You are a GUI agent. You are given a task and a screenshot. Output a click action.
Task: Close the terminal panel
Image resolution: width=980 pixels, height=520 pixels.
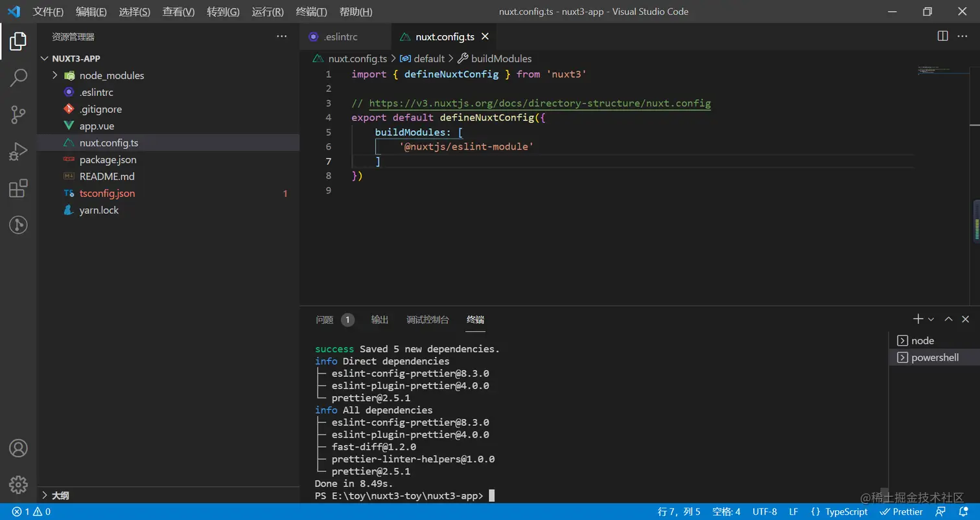[966, 319]
